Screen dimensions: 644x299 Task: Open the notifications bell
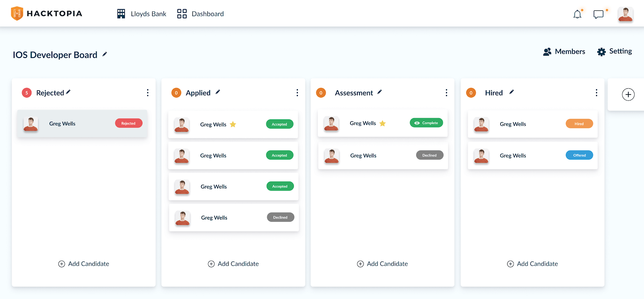click(577, 14)
